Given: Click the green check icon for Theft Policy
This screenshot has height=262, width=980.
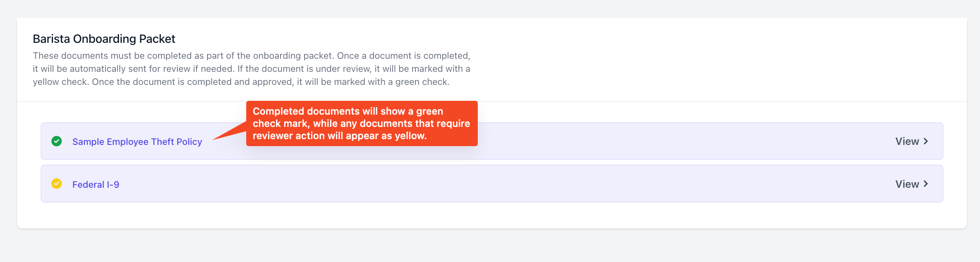Looking at the screenshot, I should pyautogui.click(x=57, y=141).
